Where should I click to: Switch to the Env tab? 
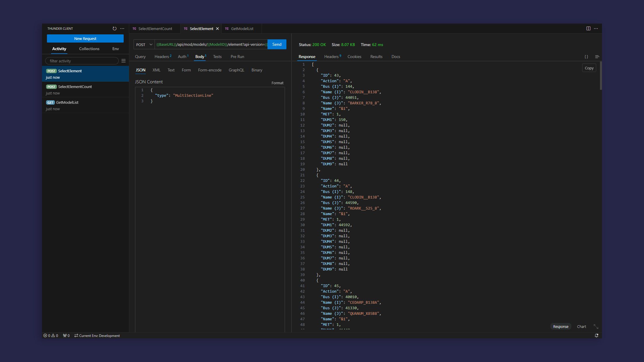point(116,49)
